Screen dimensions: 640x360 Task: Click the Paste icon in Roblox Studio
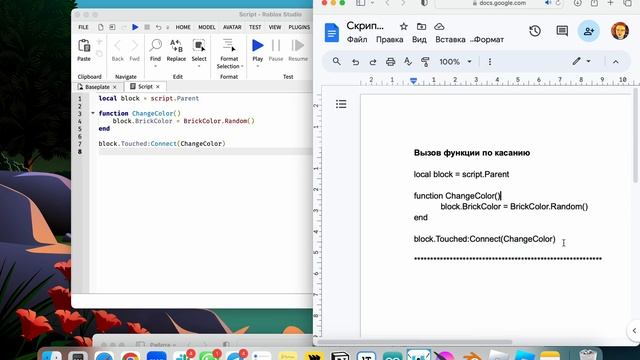[84, 46]
